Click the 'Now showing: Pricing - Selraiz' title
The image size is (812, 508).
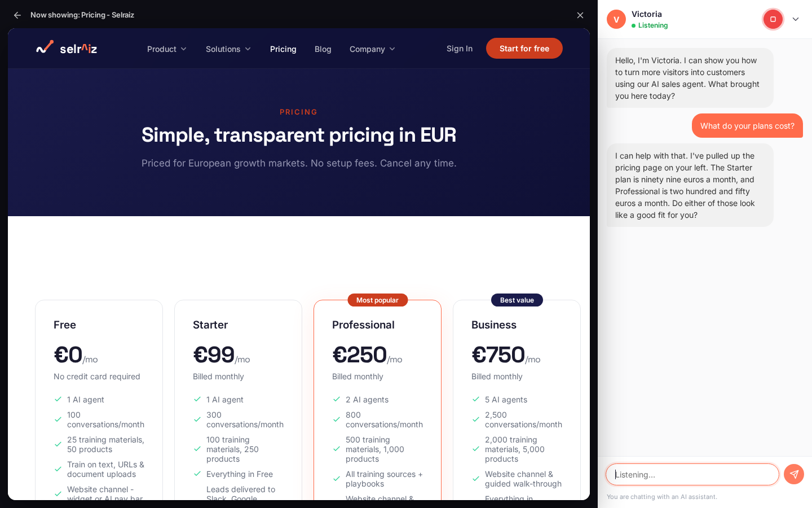click(82, 15)
